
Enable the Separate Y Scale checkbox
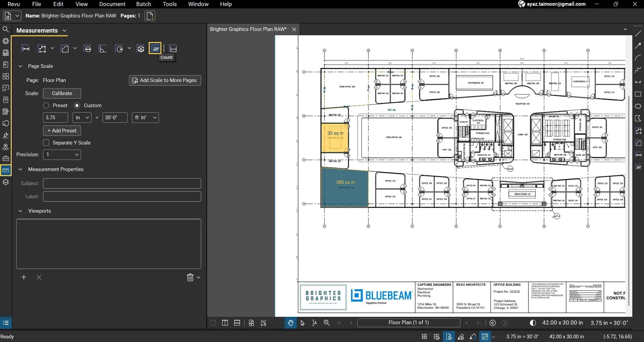(x=46, y=142)
